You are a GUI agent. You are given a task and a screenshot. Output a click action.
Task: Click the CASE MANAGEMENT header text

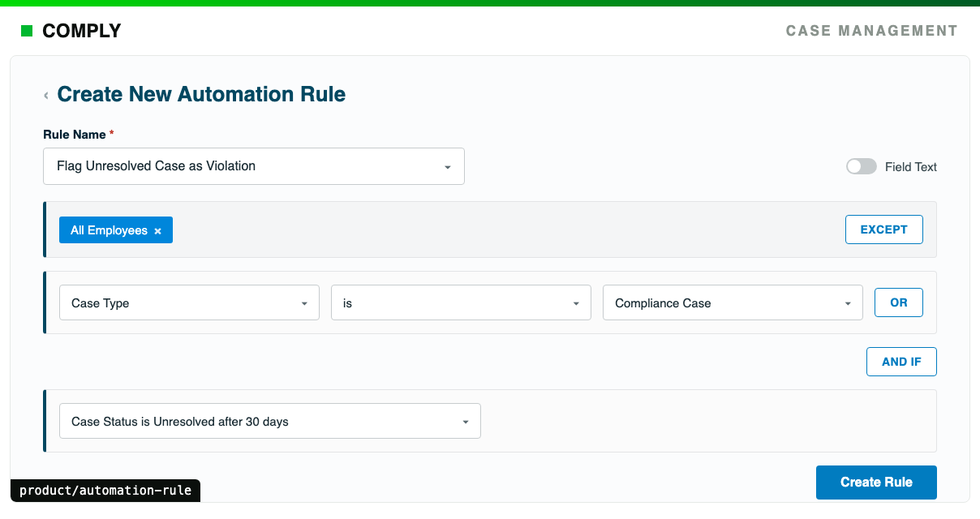click(872, 31)
